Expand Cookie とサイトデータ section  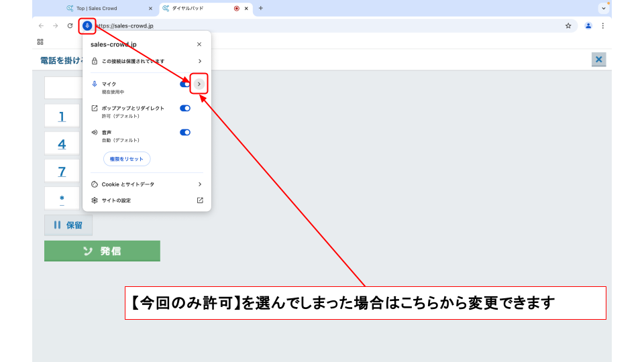[x=199, y=184]
